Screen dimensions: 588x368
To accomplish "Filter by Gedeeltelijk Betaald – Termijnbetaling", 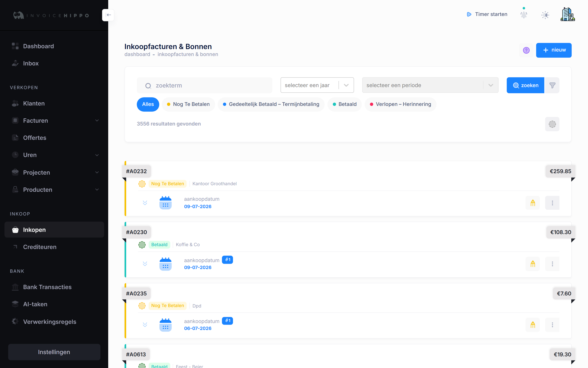I will click(x=271, y=104).
